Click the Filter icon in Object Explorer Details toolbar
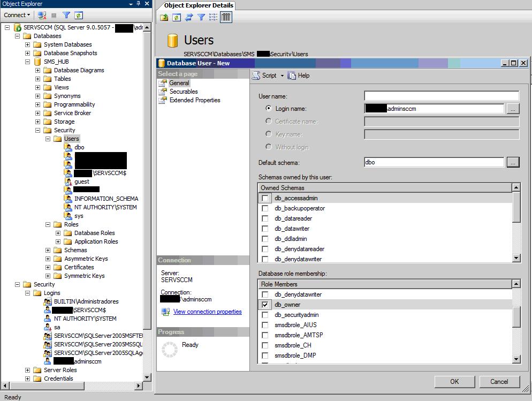 (x=201, y=17)
